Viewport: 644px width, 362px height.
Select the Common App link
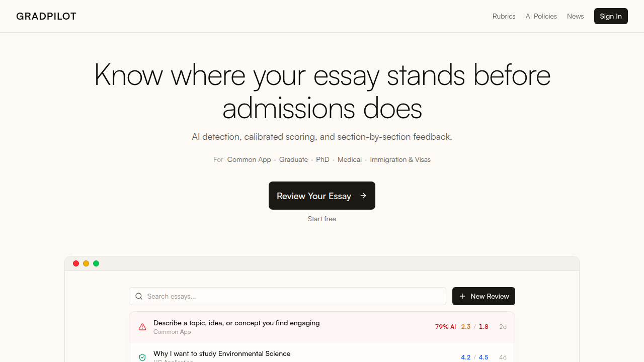click(249, 159)
